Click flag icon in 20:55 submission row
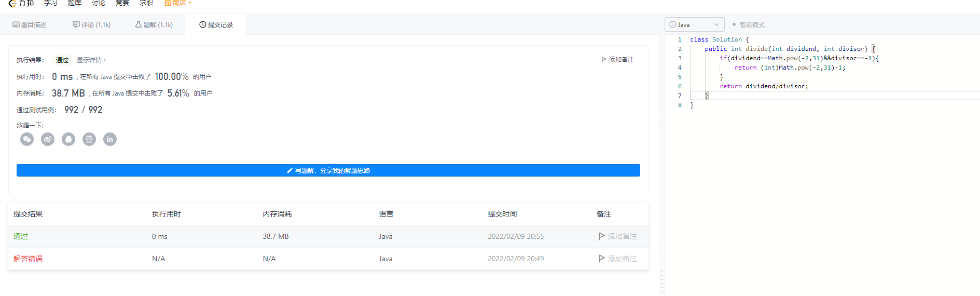 pos(601,236)
